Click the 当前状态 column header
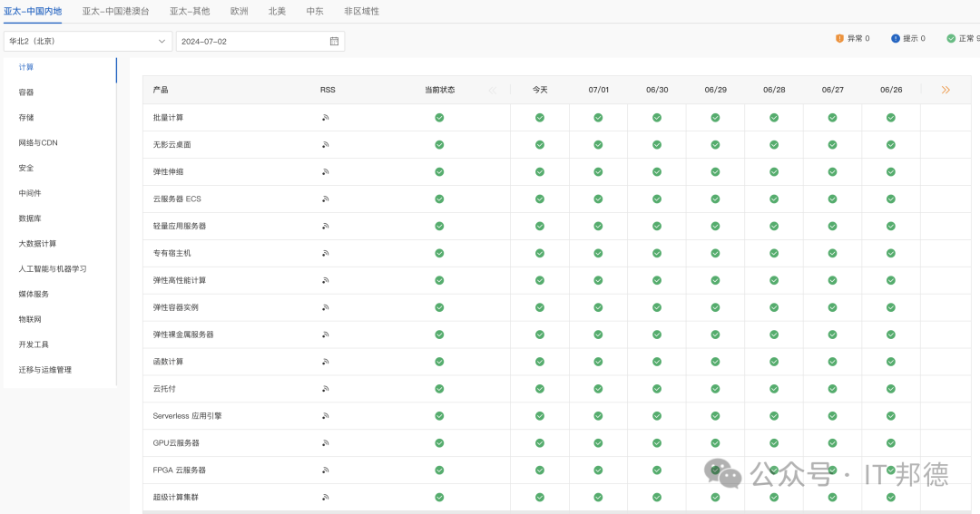This screenshot has height=514, width=980. click(x=440, y=90)
